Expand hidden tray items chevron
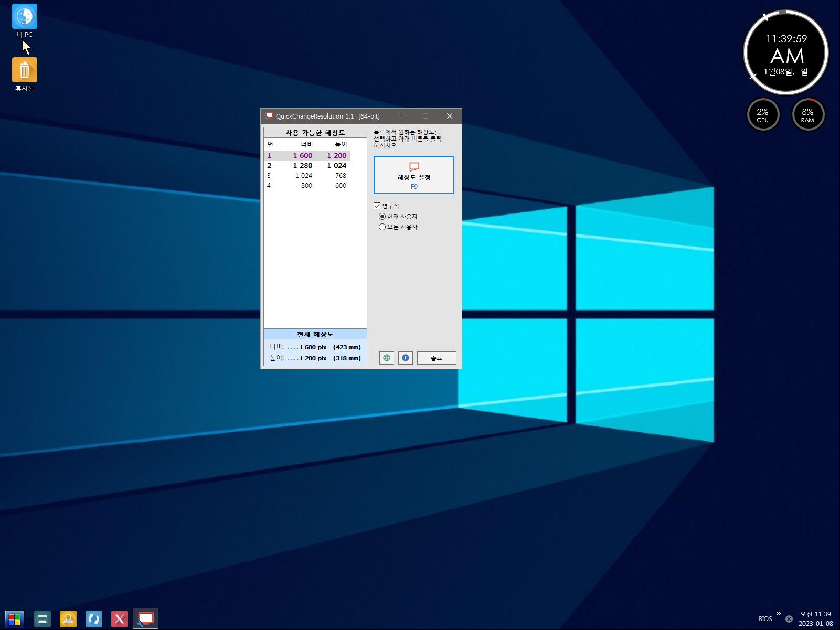Viewport: 840px width, 630px height. click(x=779, y=613)
